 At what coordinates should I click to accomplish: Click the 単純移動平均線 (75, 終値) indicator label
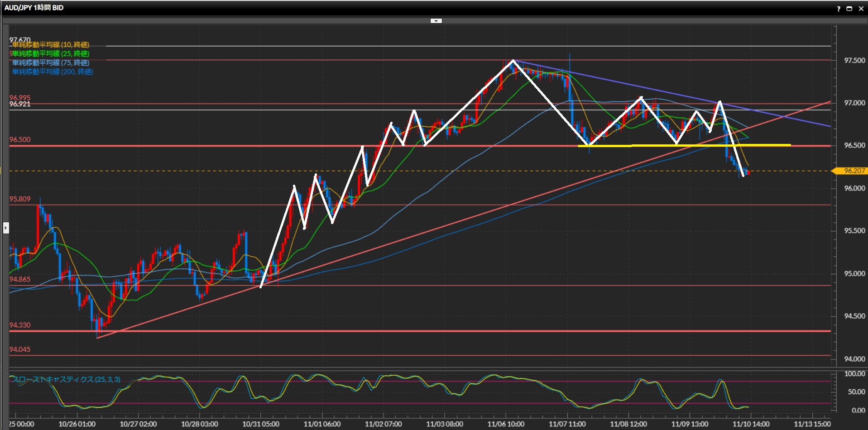tap(51, 62)
